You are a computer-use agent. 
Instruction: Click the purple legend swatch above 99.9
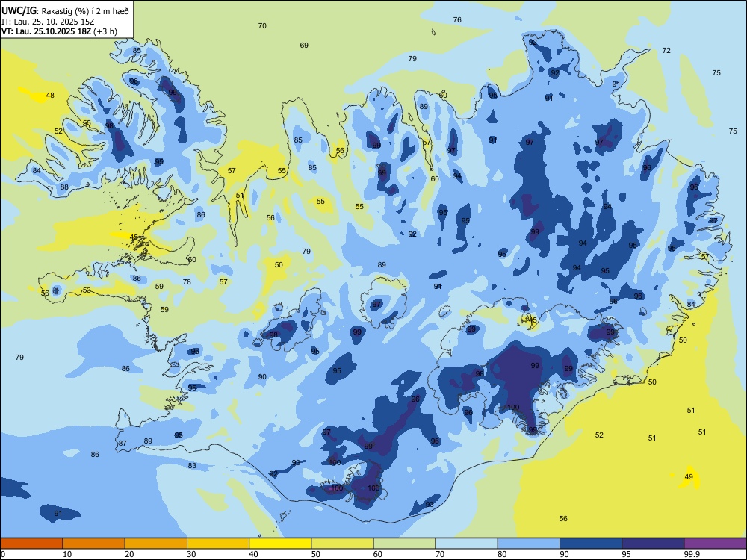click(715, 544)
